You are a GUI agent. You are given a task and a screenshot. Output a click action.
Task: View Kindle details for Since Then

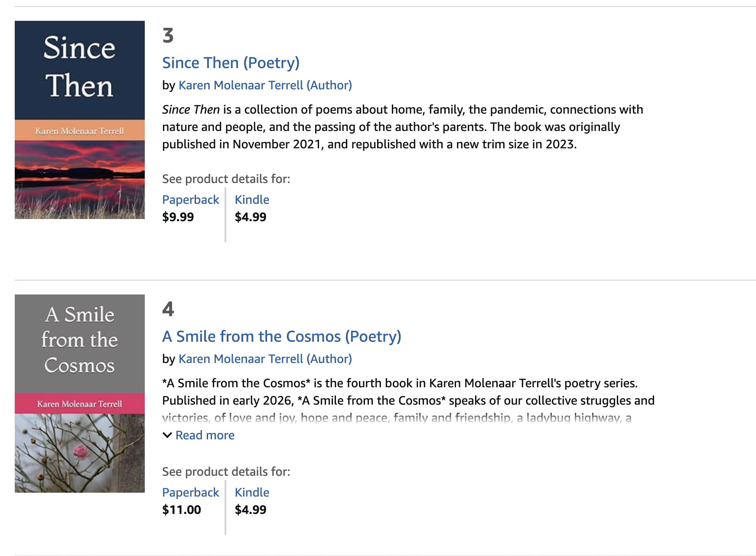252,200
